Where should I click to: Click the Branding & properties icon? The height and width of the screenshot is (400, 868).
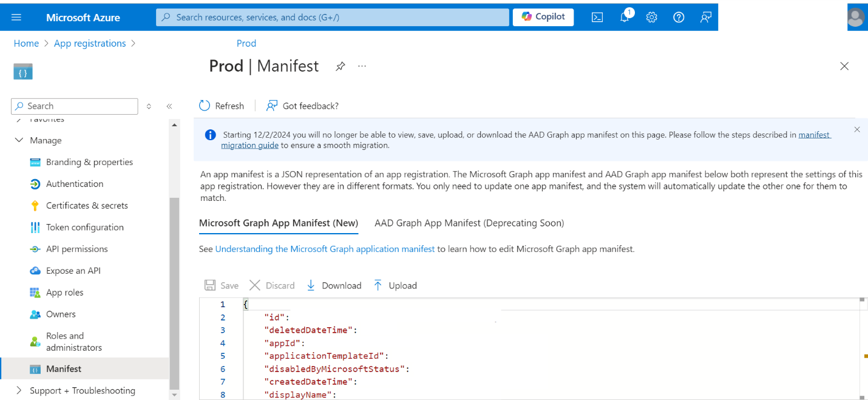[x=35, y=162]
